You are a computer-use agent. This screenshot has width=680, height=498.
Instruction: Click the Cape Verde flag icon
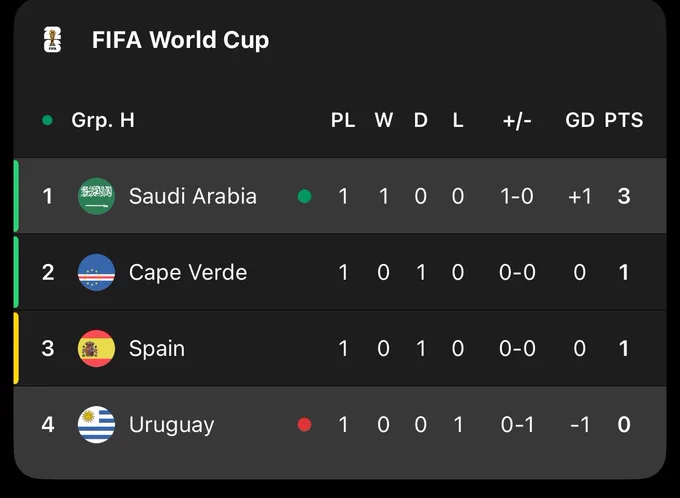(x=96, y=272)
